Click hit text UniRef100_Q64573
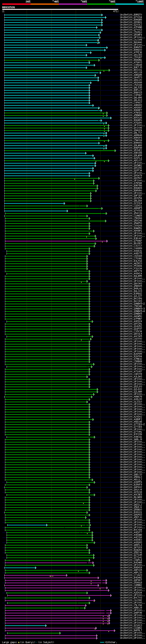146x644 pixels. 131,77
